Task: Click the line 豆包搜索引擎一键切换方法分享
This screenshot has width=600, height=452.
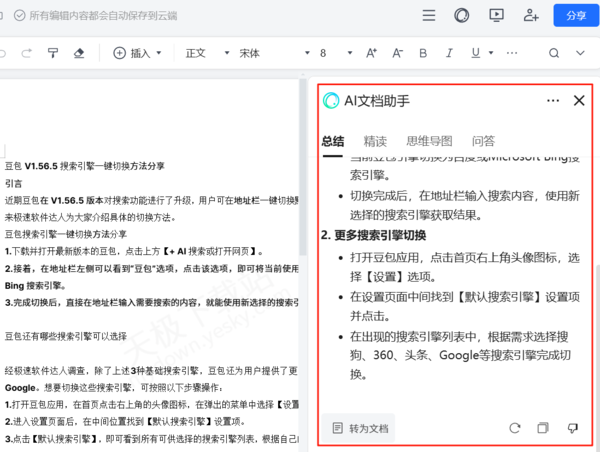Action: (65, 234)
